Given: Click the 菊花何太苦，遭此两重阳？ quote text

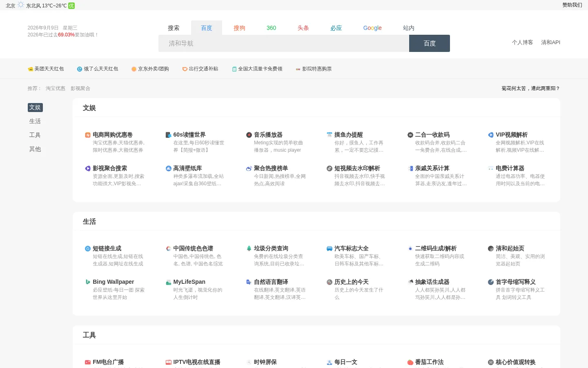Looking at the screenshot, I should click(530, 88).
